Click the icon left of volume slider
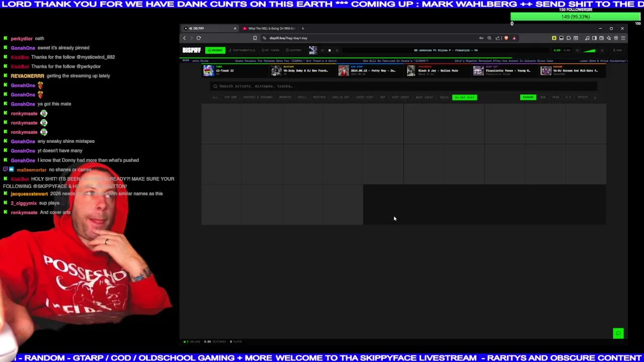Image resolution: width=644 pixels, height=362 pixels. pyautogui.click(x=577, y=50)
